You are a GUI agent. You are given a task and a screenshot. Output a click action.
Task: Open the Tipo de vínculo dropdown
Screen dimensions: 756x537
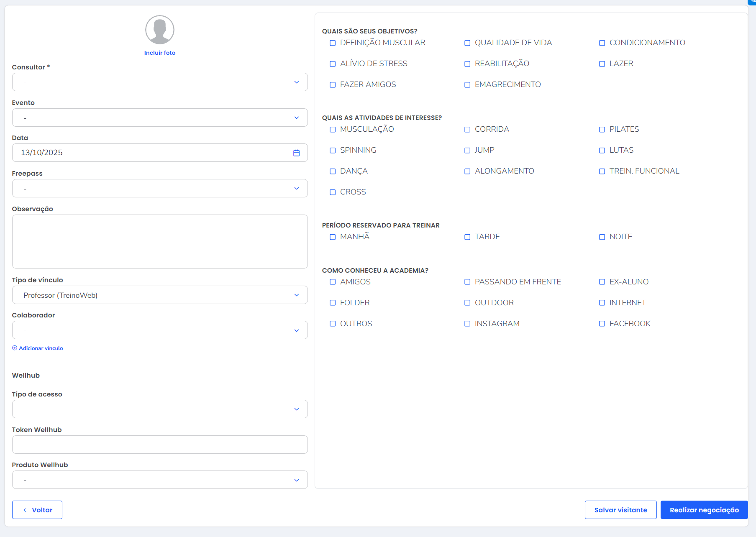pyautogui.click(x=159, y=295)
